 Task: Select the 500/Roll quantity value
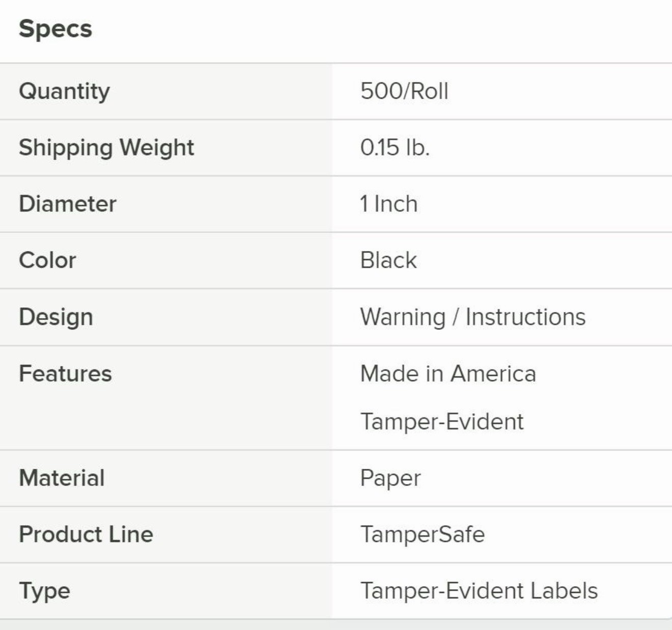404,92
